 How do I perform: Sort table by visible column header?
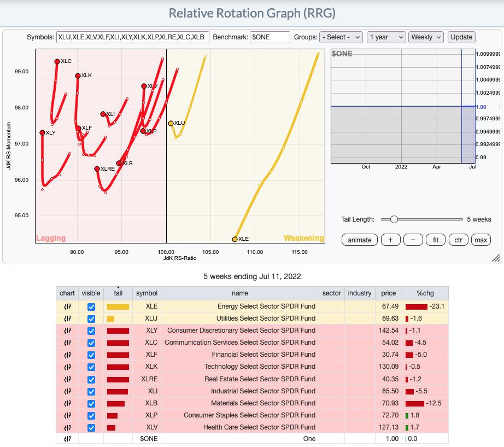point(91,293)
